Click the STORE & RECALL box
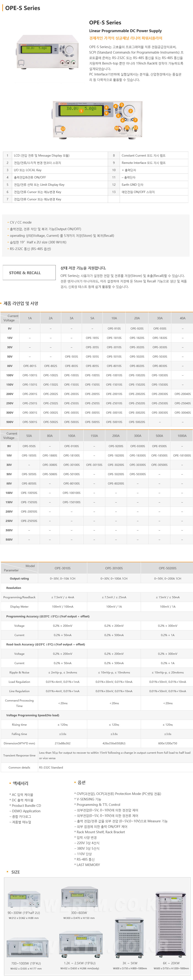Image resolution: width=193 pixels, height=980 pixels. tap(29, 272)
